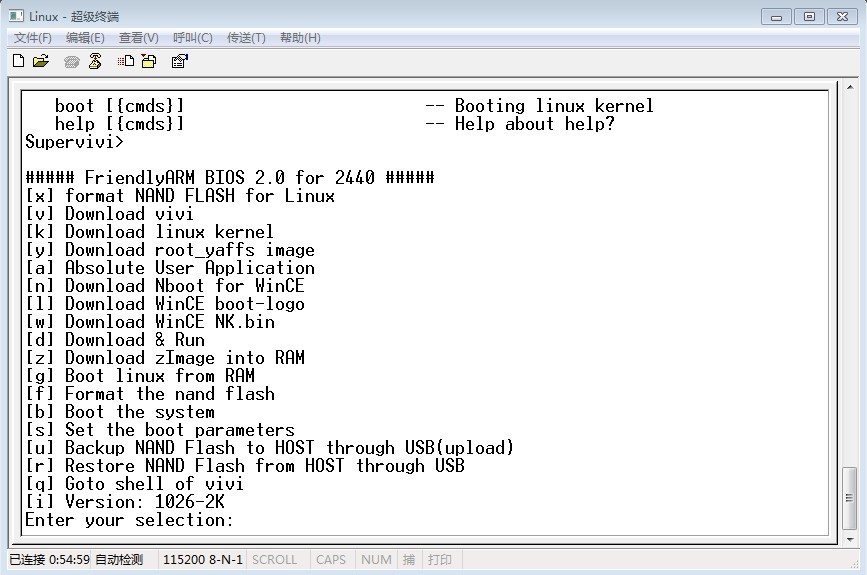Click the 'boot [{cmds}]' command line
This screenshot has height=575, width=867.
[x=119, y=106]
